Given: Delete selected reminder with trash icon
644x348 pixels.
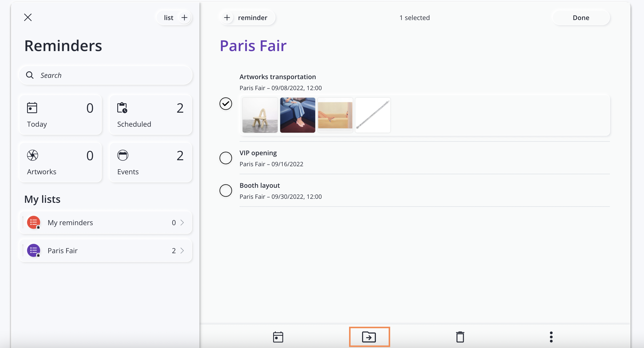Looking at the screenshot, I should pos(460,337).
